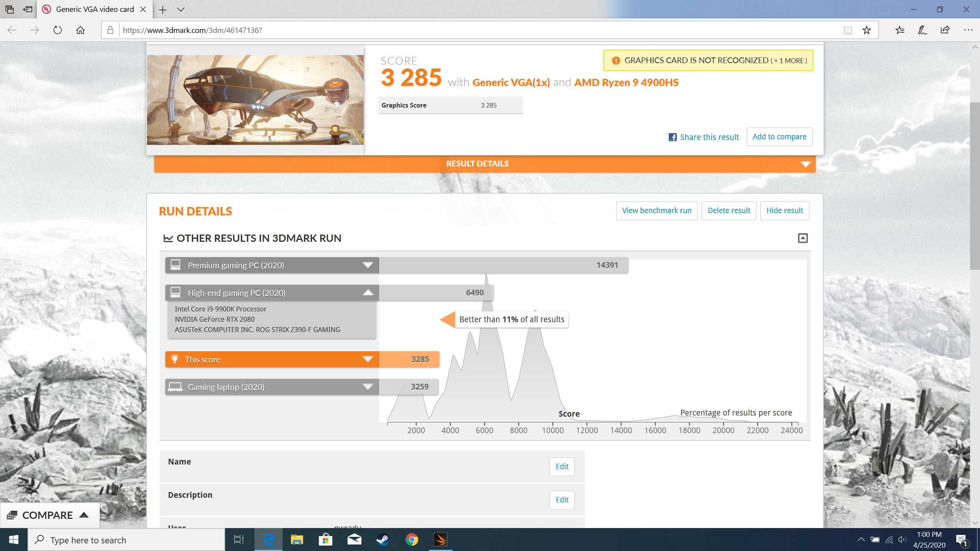Click Hide result button
980x551 pixels.
785,210
